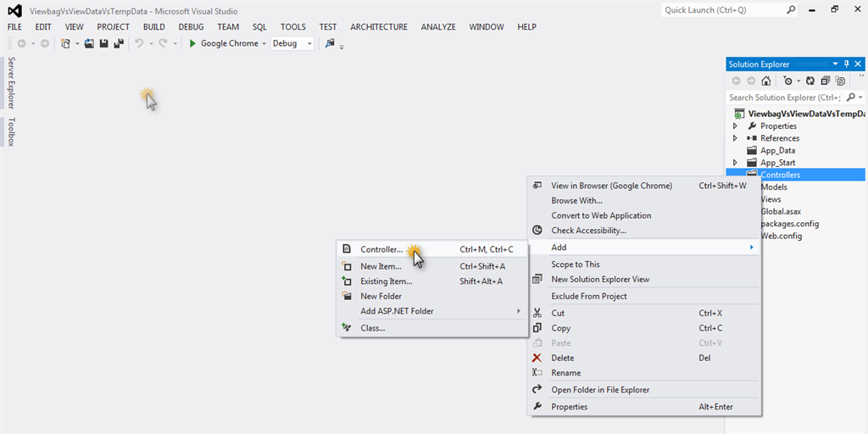Viewport: 868px width, 434px height.
Task: Expand the References node
Action: coord(735,138)
